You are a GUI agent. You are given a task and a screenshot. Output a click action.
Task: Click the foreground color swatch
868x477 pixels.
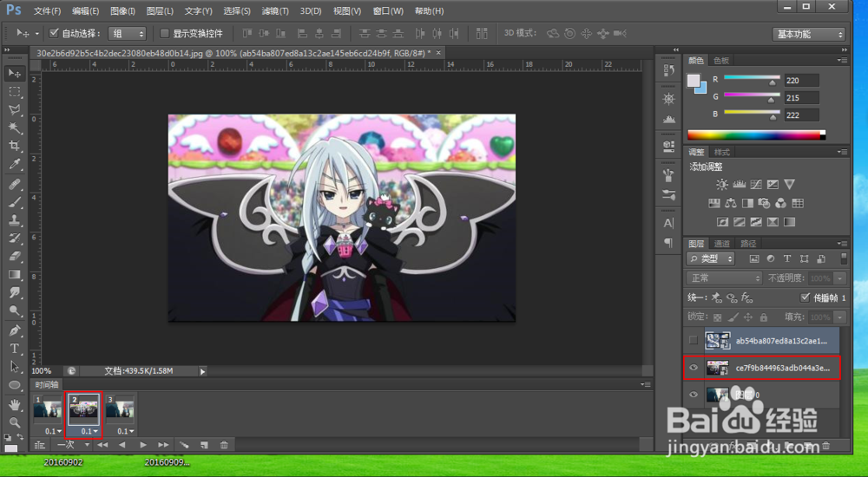(693, 81)
